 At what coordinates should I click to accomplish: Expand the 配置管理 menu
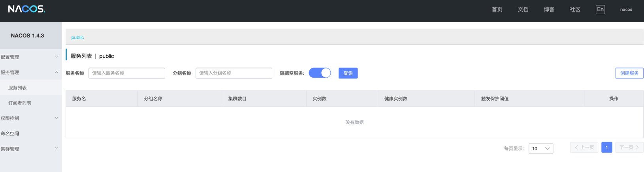click(31, 57)
